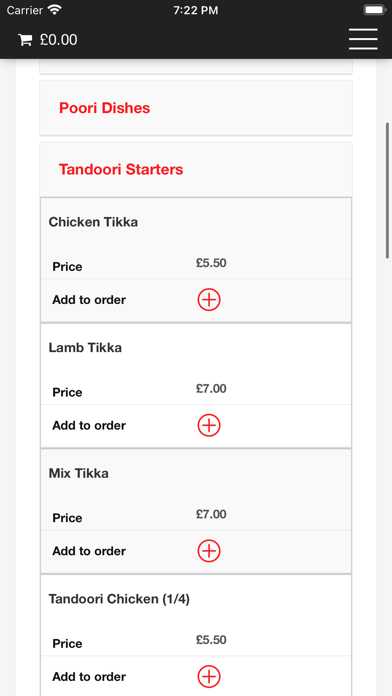Select the Lamb Tikka item title

pos(85,348)
